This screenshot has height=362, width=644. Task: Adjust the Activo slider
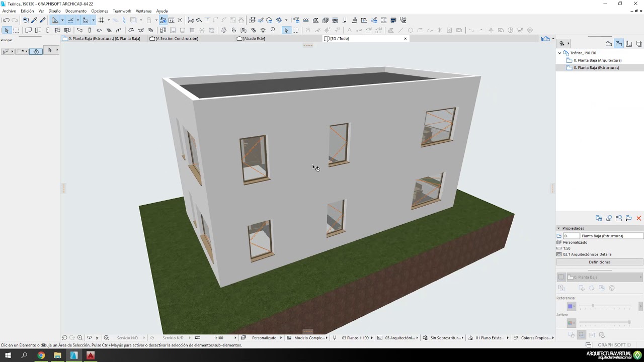[605, 322]
